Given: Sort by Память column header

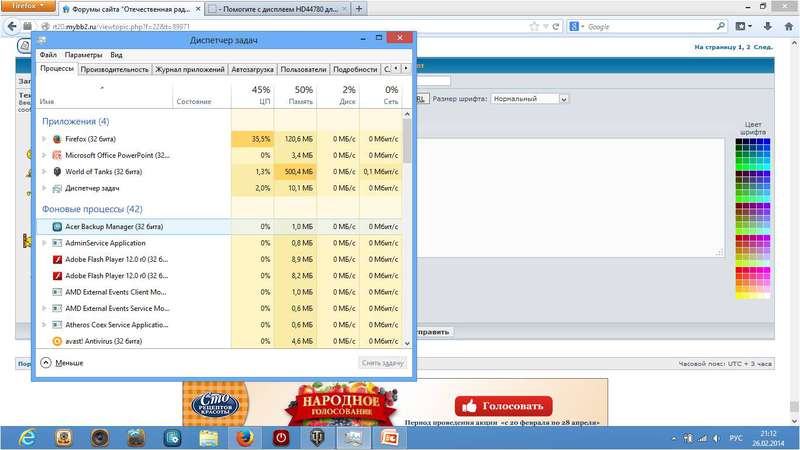Looking at the screenshot, I should point(295,95).
